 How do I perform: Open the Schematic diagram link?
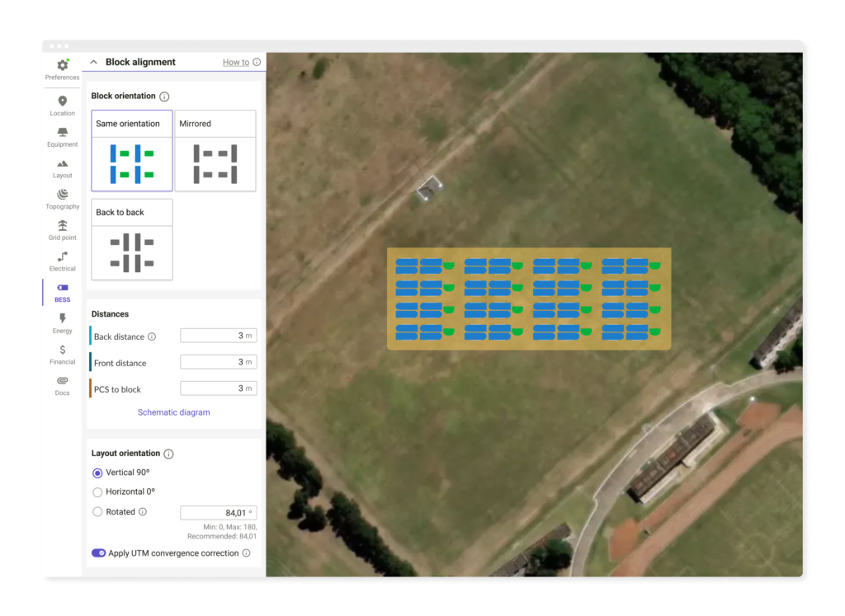[173, 412]
